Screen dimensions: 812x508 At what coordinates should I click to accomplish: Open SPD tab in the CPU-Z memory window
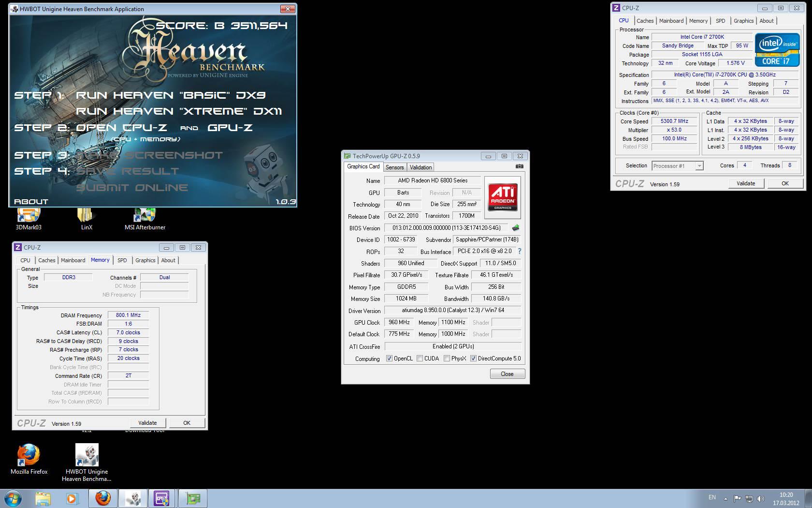tap(122, 260)
